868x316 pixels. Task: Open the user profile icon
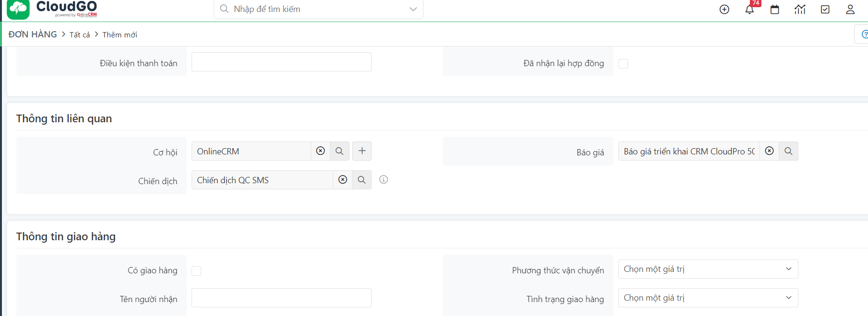[850, 10]
